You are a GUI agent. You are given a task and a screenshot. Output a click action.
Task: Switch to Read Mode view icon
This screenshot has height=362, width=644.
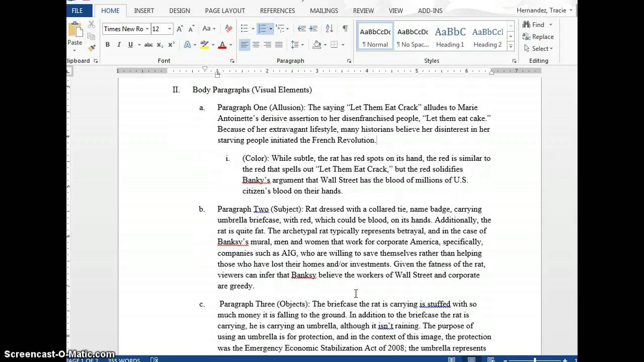tap(452, 360)
